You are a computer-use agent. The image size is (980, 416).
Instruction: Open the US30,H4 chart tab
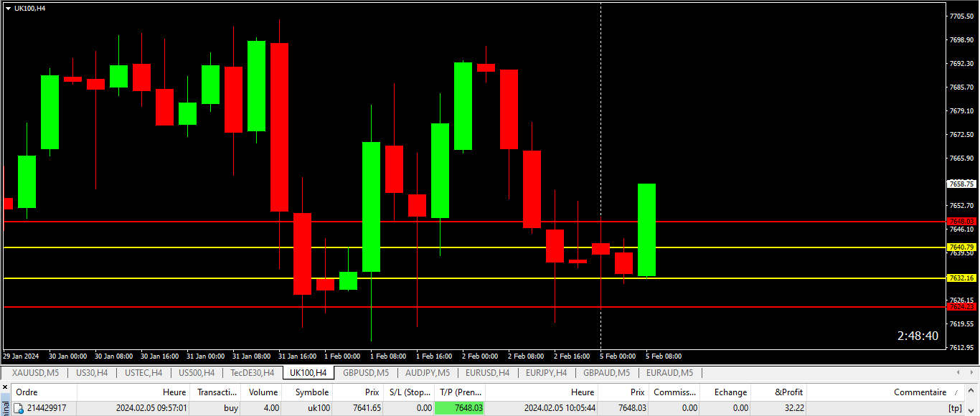92,373
